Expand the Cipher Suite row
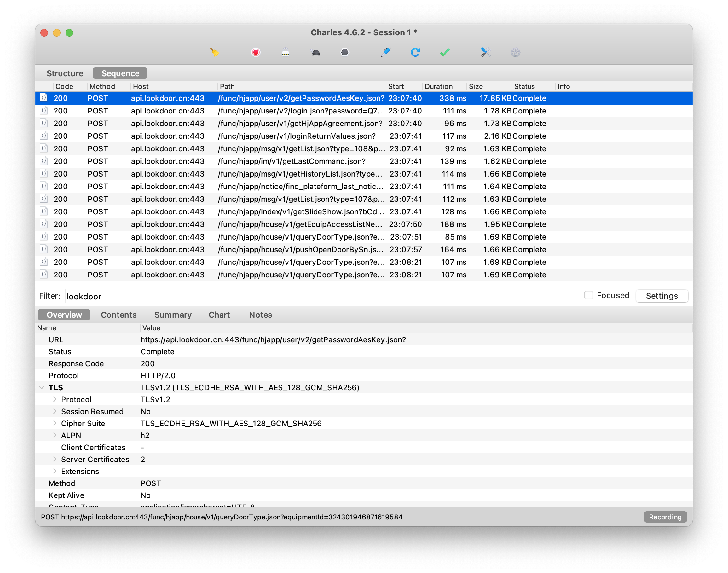Image resolution: width=728 pixels, height=573 pixels. pos(55,423)
